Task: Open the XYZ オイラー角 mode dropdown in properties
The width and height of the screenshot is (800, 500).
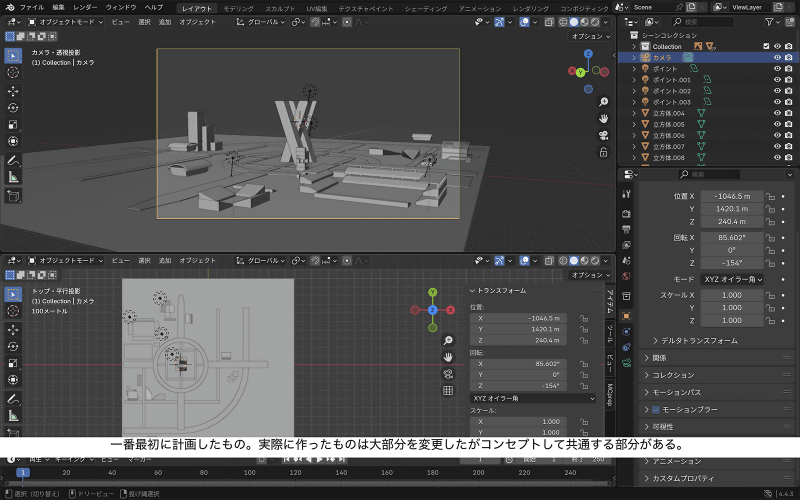Action: tap(732, 279)
